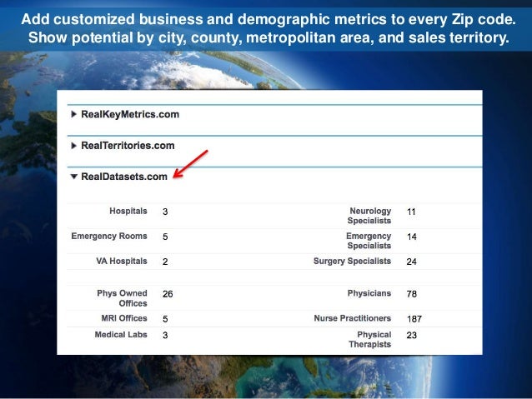Screen dimensions: 532x399
Task: Click the Hospitals label
Action: point(128,212)
